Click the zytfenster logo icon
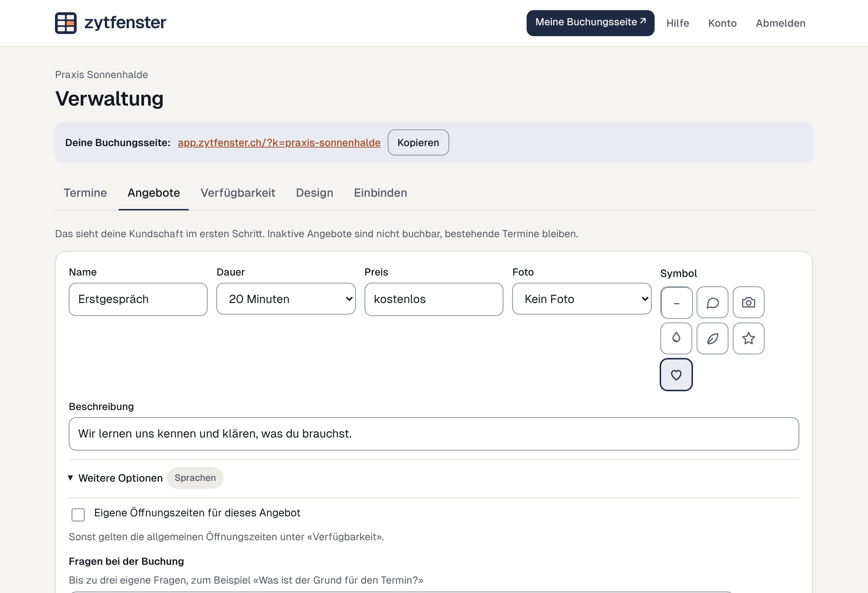Screen dimensions: 868x593 point(66,23)
